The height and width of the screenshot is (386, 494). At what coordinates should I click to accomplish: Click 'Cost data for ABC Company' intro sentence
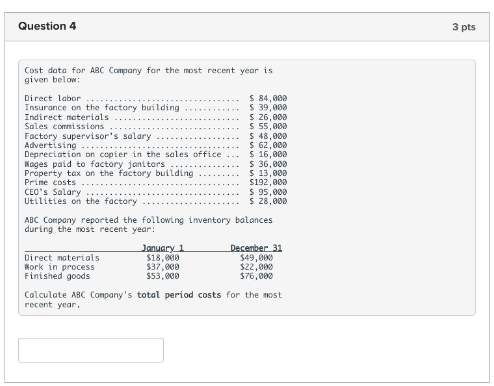148,75
